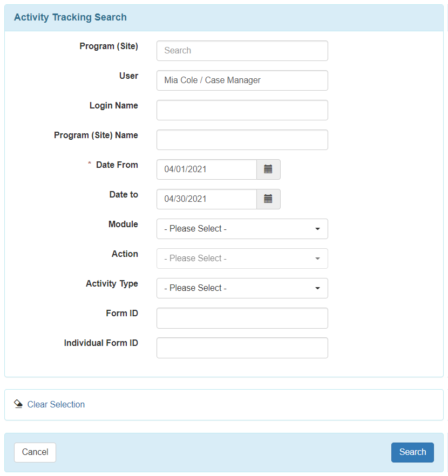Viewport: 448px width, 476px height.
Task: Select the Date to field showing 04/30/2021
Action: click(x=206, y=199)
